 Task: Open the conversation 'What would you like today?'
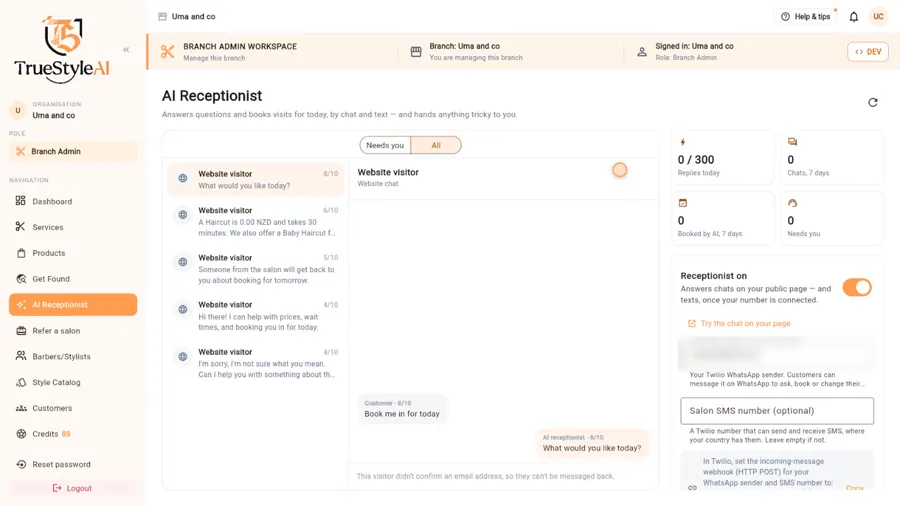pyautogui.click(x=256, y=180)
